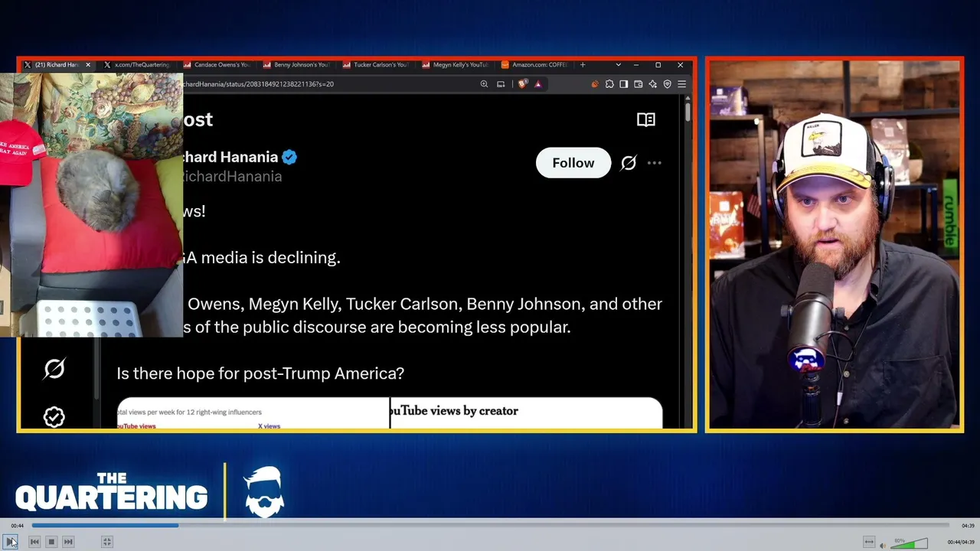Click the play button in the media player

coord(11,542)
